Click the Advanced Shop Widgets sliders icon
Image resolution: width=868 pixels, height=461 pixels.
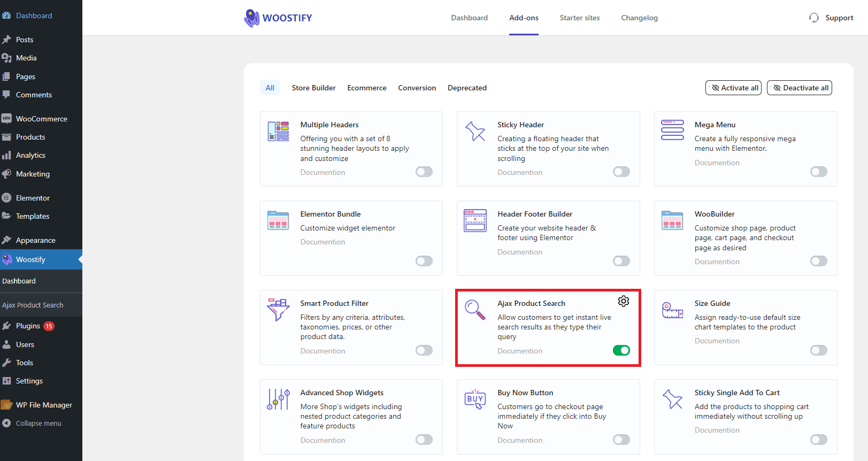(x=278, y=399)
